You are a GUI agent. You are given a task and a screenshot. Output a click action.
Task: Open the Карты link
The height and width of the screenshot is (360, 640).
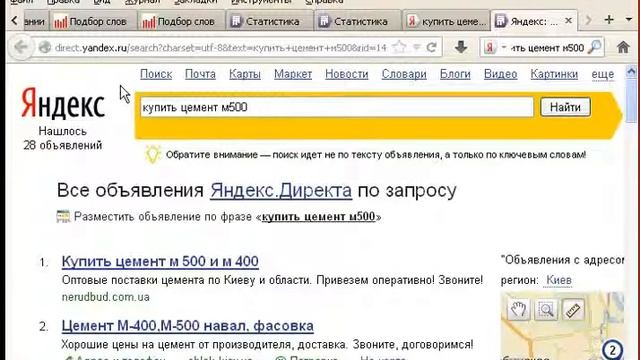(x=244, y=74)
